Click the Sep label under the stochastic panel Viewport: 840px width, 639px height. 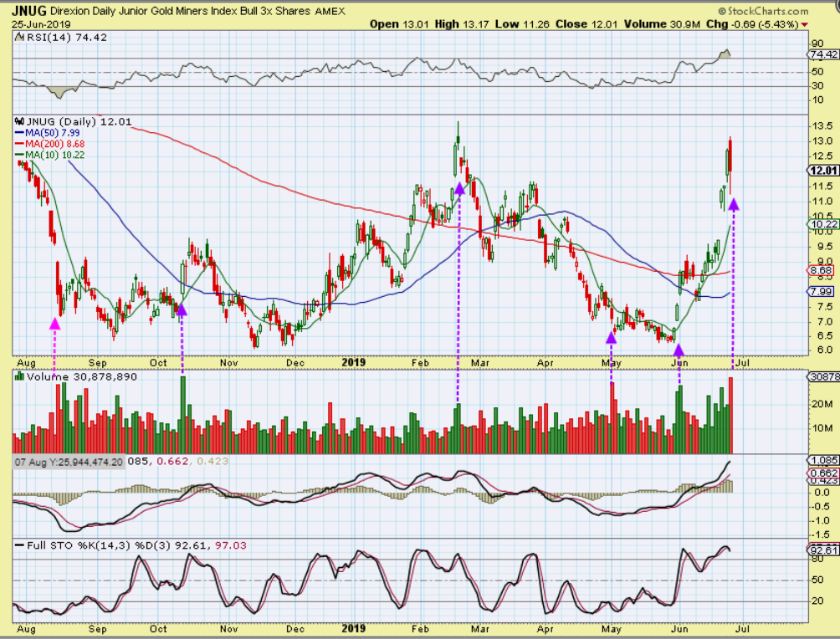[x=98, y=628]
